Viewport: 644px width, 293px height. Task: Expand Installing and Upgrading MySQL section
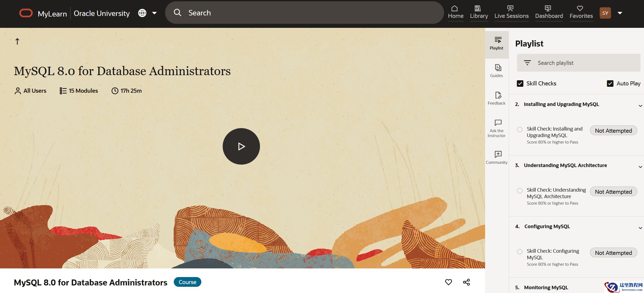pyautogui.click(x=640, y=106)
